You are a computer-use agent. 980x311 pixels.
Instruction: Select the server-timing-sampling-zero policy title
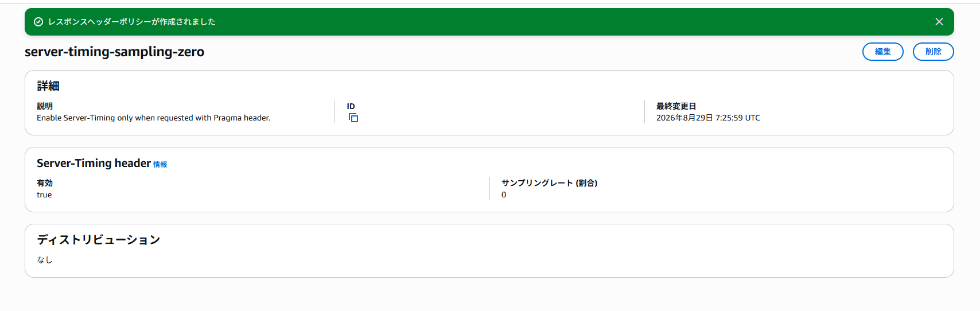tap(114, 52)
